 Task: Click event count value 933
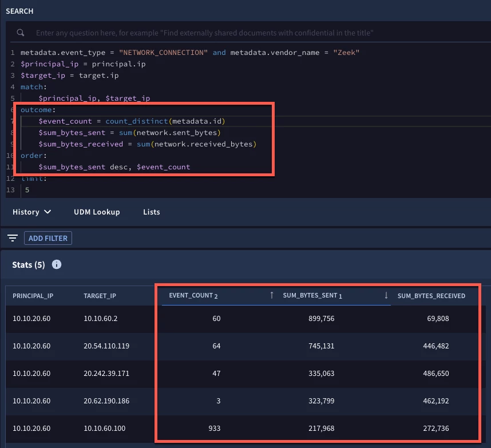pyautogui.click(x=215, y=429)
